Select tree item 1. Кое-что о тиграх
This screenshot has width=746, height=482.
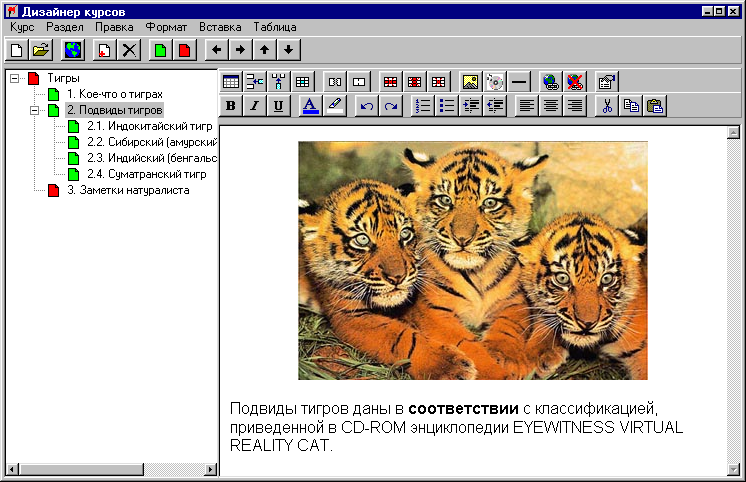pos(115,94)
